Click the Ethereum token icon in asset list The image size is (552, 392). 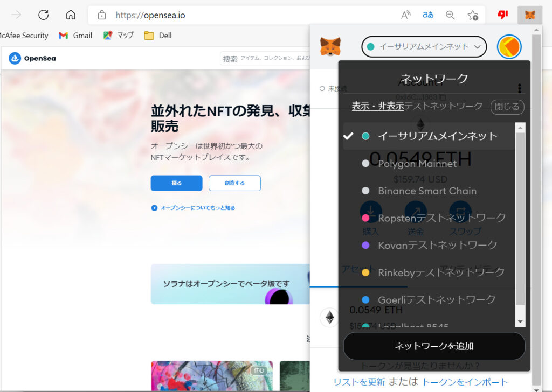click(x=329, y=318)
